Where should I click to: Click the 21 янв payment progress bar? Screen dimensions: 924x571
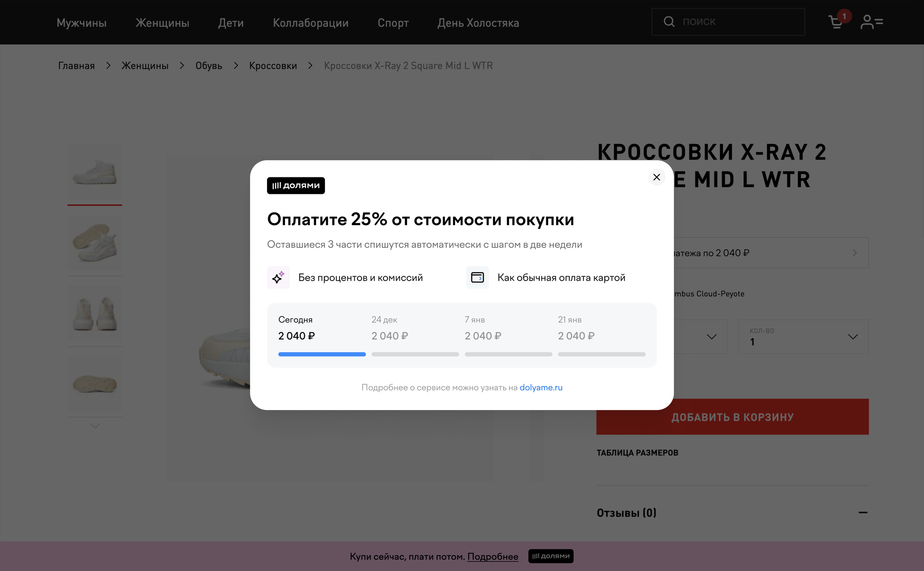(x=602, y=354)
